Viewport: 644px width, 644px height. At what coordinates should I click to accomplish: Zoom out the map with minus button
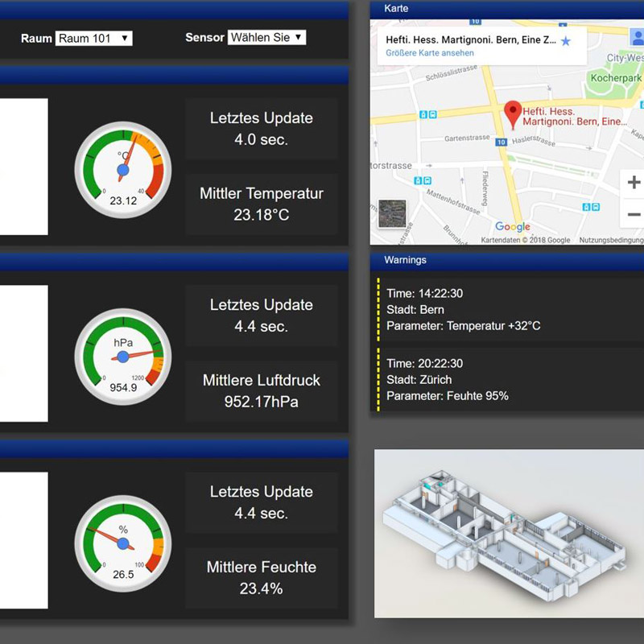634,214
